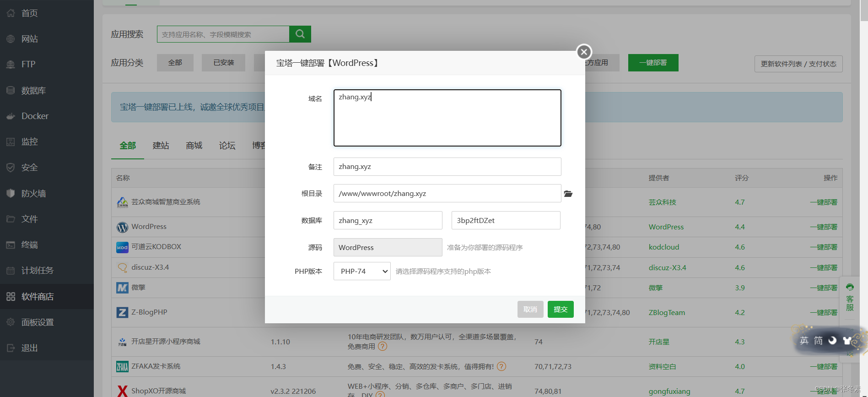The image size is (868, 397).
Task: Click the 源码 WordPress source field
Action: coord(388,247)
